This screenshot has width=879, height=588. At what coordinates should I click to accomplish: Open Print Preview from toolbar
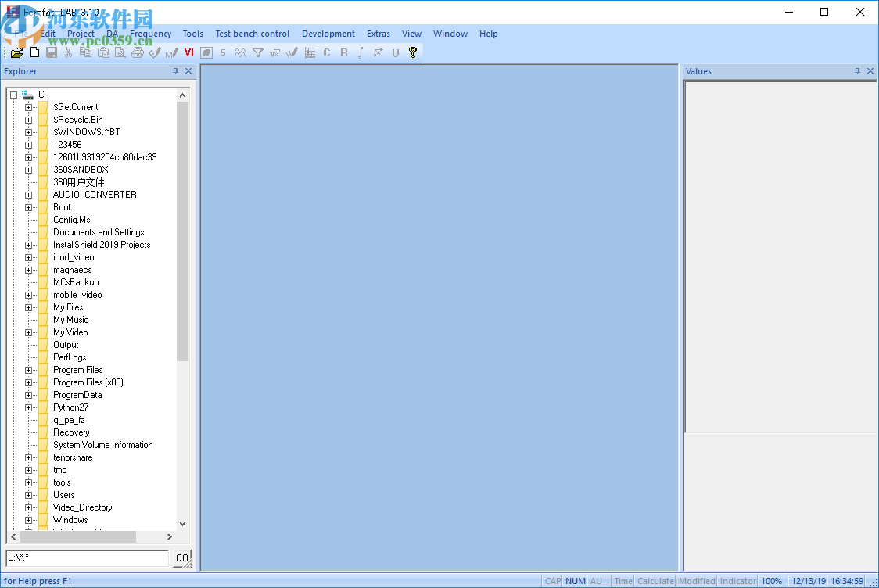pos(120,52)
